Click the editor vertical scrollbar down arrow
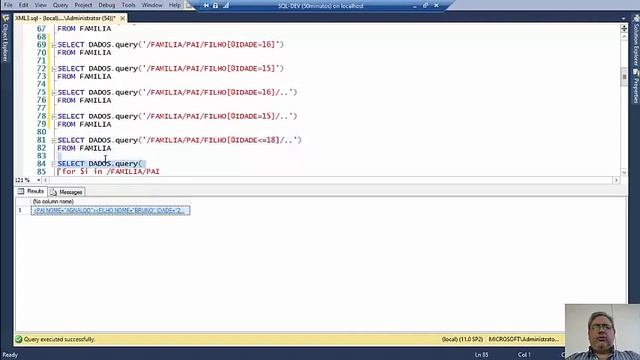The height and width of the screenshot is (360, 640). tap(624, 173)
